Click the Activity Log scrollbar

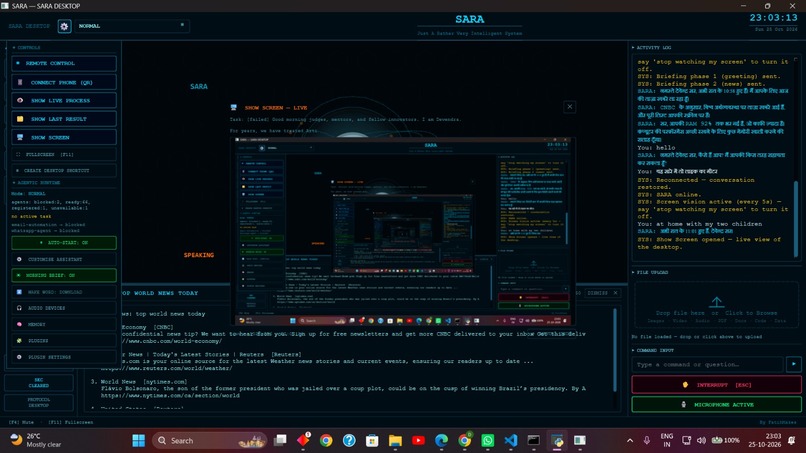pos(796,219)
